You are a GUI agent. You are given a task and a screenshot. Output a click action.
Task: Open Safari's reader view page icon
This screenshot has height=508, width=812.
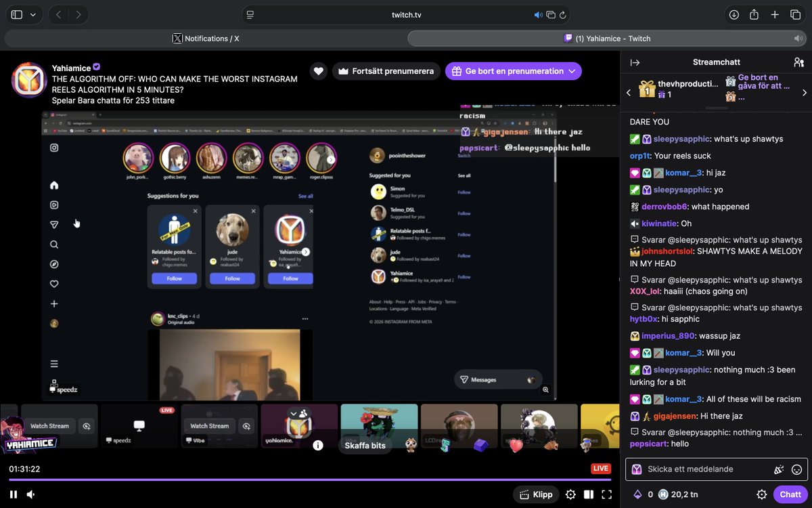point(250,15)
